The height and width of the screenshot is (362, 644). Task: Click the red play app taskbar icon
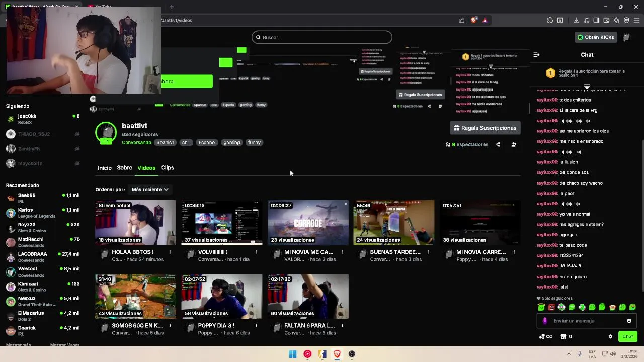307,354
